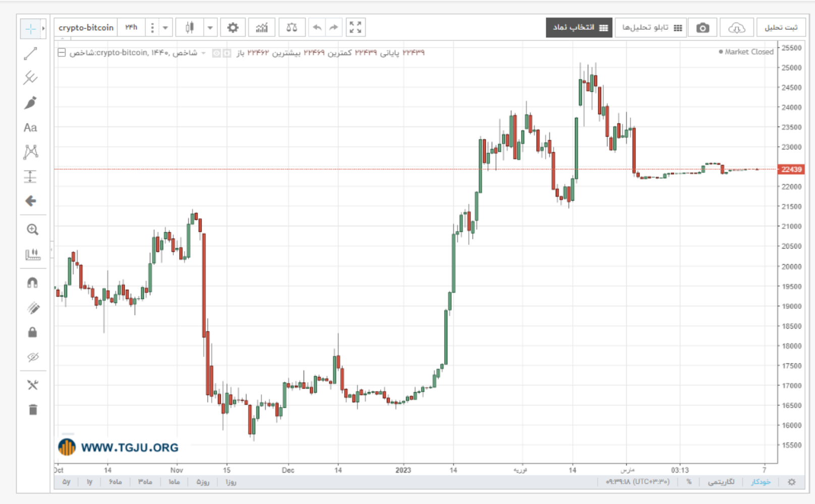This screenshot has height=504, width=815.
Task: Open chart properties gear in top toolbar
Action: coord(232,27)
